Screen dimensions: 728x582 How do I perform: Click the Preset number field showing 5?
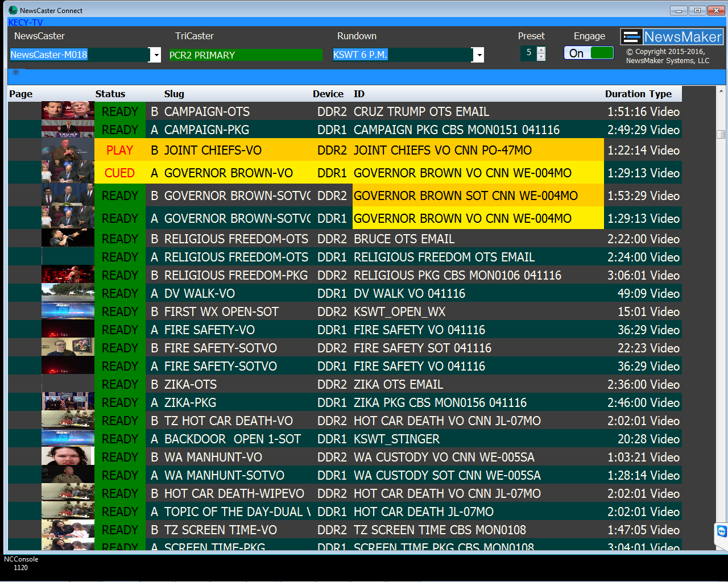coord(528,53)
